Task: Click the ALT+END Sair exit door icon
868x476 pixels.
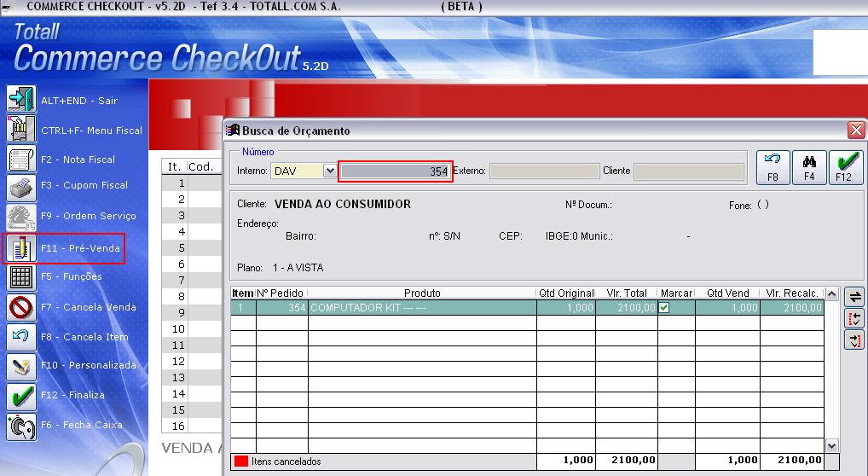Action: (x=20, y=100)
